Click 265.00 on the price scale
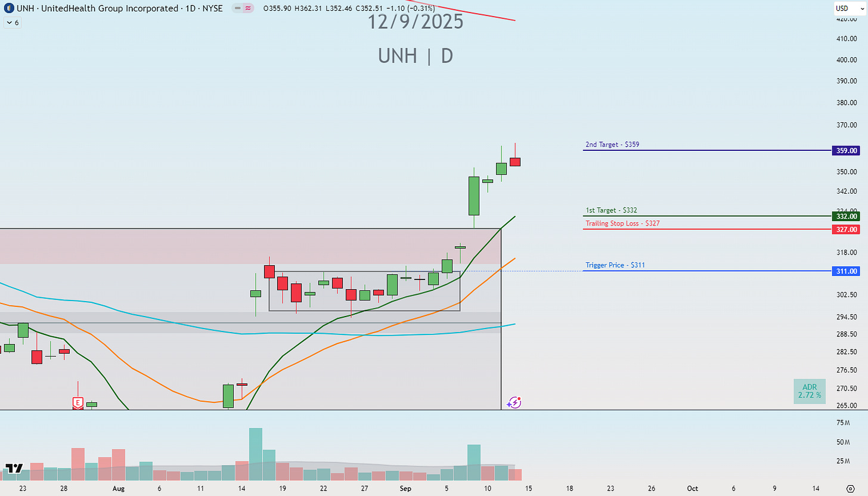The width and height of the screenshot is (868, 496). 847,405
